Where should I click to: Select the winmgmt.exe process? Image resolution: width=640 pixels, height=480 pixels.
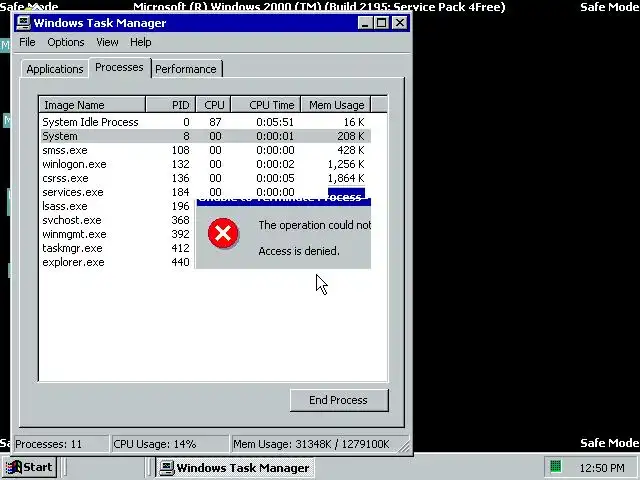click(118, 234)
